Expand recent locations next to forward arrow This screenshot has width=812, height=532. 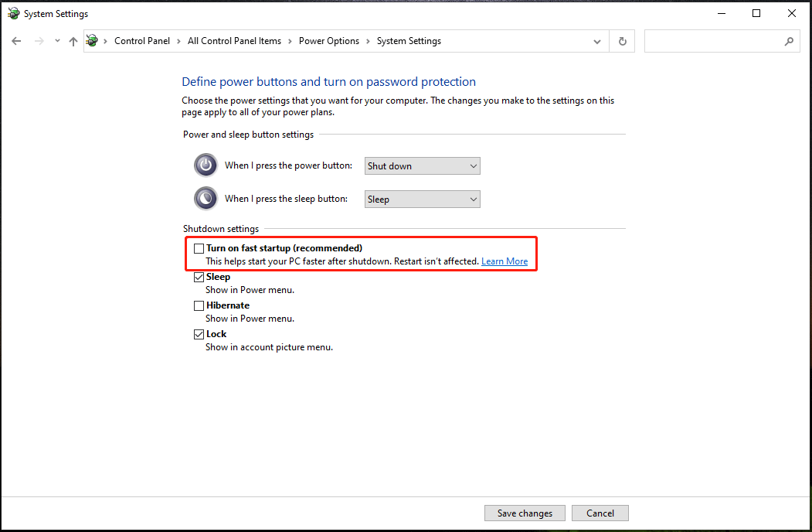point(56,40)
